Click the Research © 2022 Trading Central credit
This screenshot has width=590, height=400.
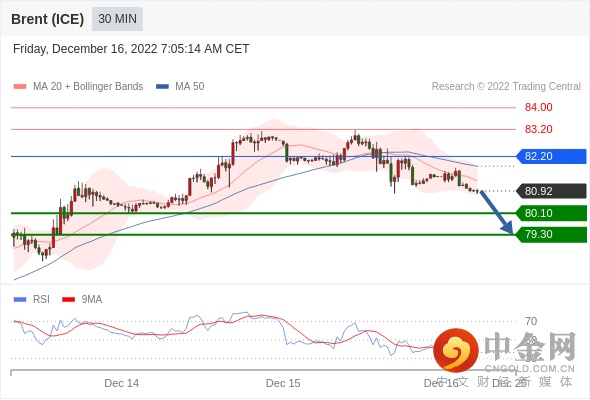pos(506,87)
